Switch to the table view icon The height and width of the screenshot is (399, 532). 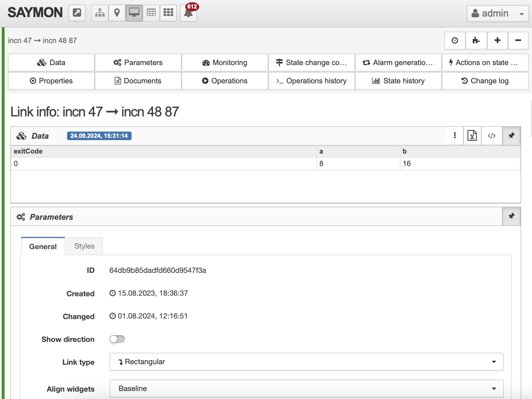tap(151, 13)
